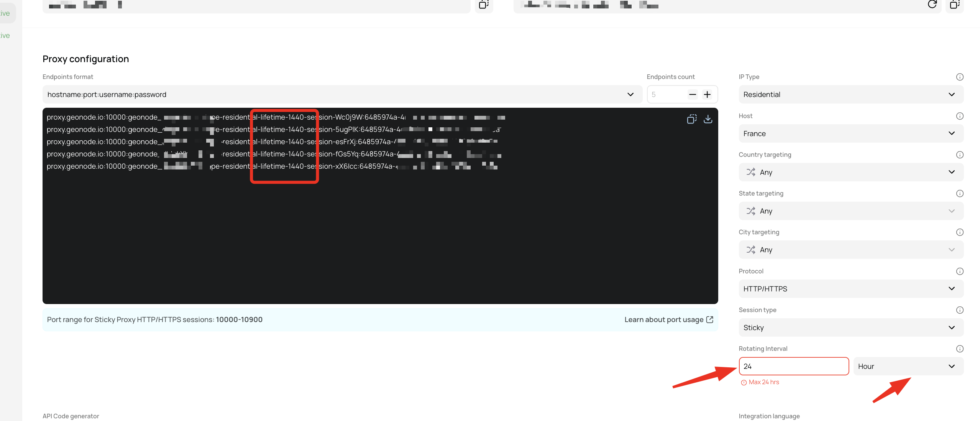The image size is (980, 421).
Task: Click the Session type info icon
Action: (x=960, y=310)
